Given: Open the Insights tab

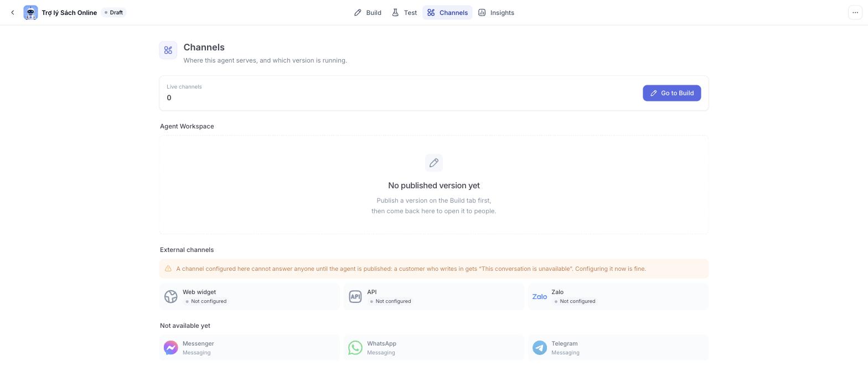Looking at the screenshot, I should 496,13.
